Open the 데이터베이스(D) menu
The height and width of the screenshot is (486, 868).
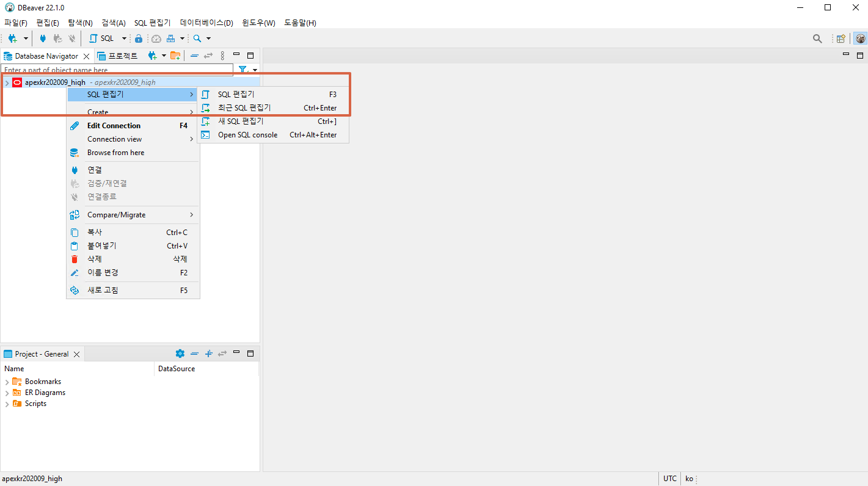[206, 23]
